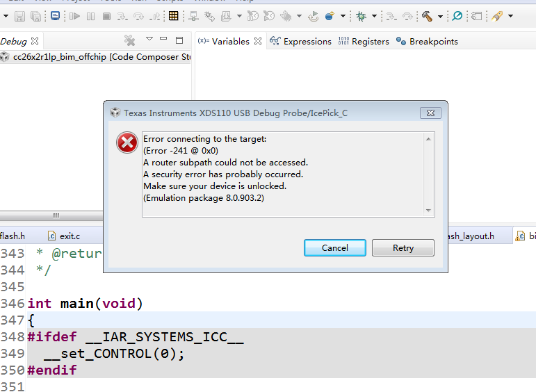Click the restart arrow icon
Image resolution: width=536 pixels, height=392 pixels.
point(313,16)
